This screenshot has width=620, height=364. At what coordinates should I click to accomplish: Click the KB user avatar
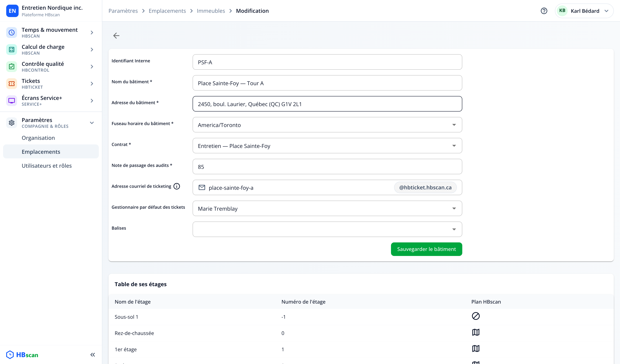tap(562, 11)
